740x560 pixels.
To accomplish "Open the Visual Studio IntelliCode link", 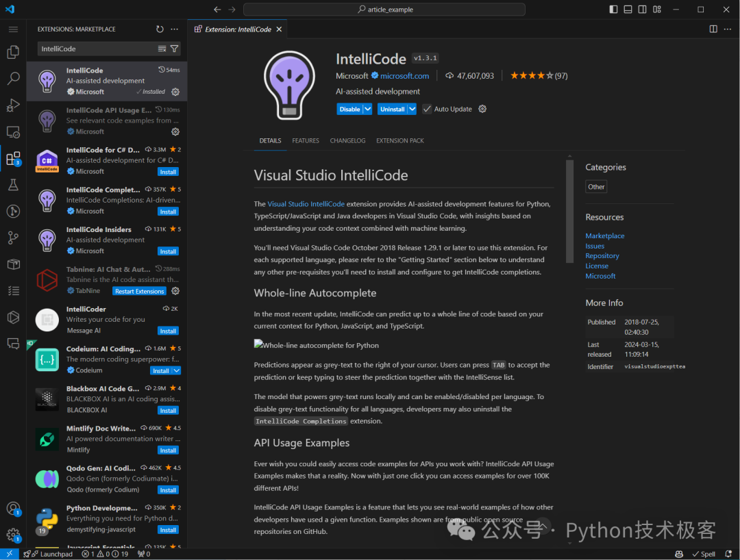I will 306,204.
